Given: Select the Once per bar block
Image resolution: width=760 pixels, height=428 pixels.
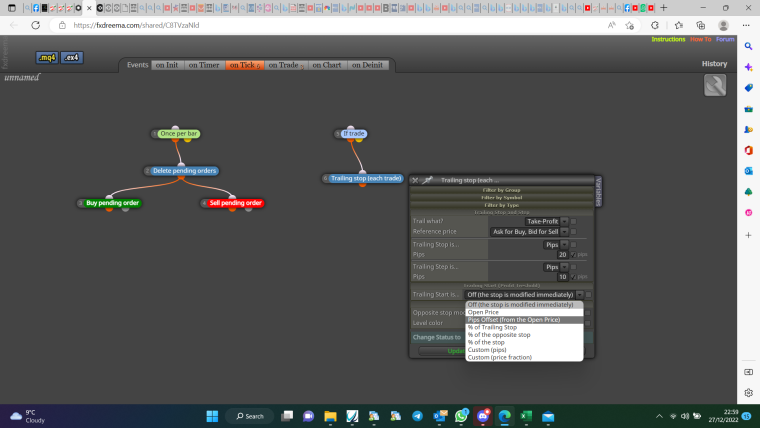Looking at the screenshot, I should pyautogui.click(x=178, y=134).
